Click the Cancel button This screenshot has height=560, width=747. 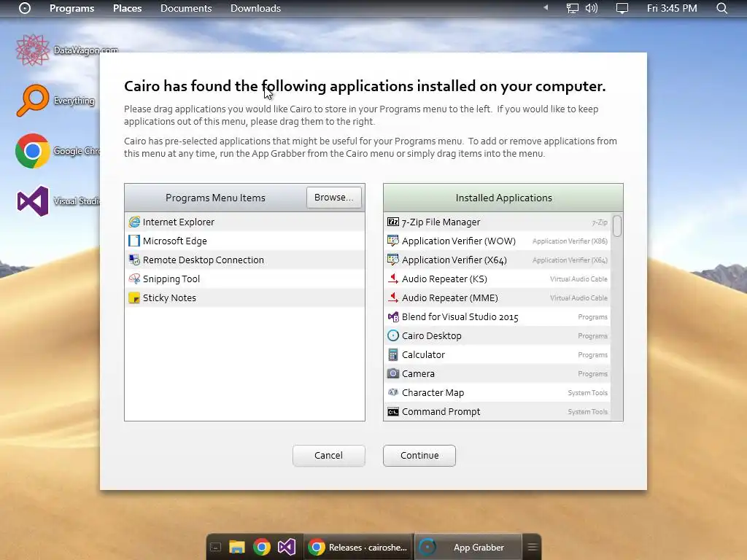tap(329, 455)
